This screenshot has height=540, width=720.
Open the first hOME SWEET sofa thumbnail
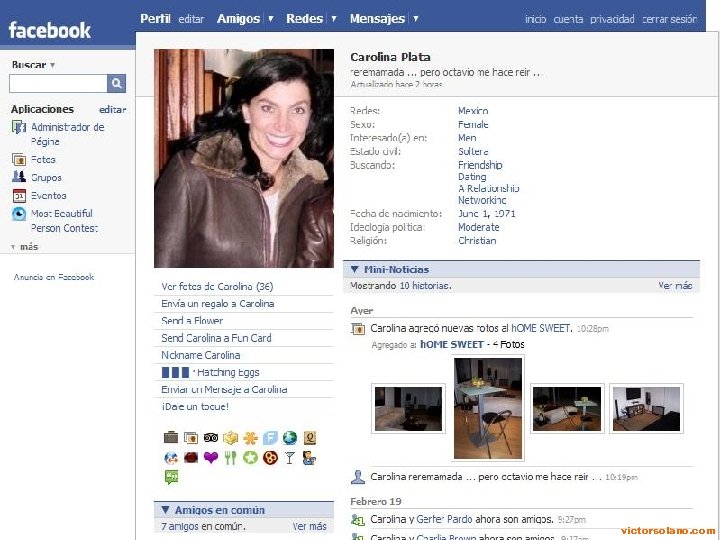(x=408, y=409)
